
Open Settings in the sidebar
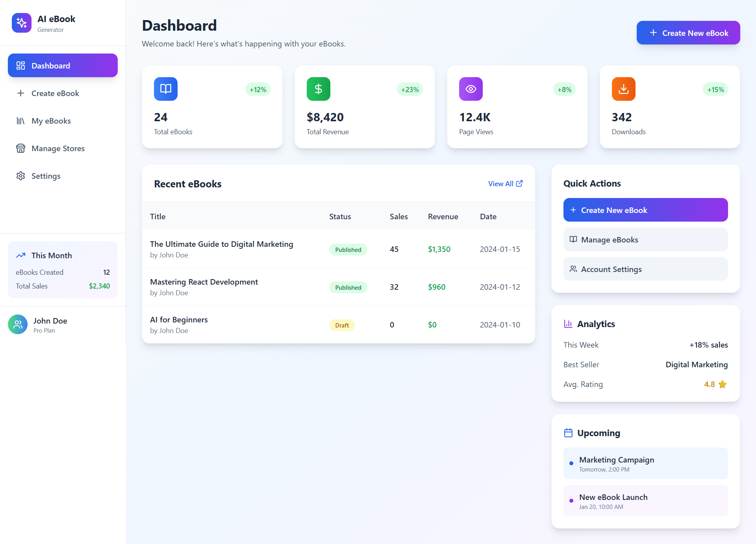(46, 176)
